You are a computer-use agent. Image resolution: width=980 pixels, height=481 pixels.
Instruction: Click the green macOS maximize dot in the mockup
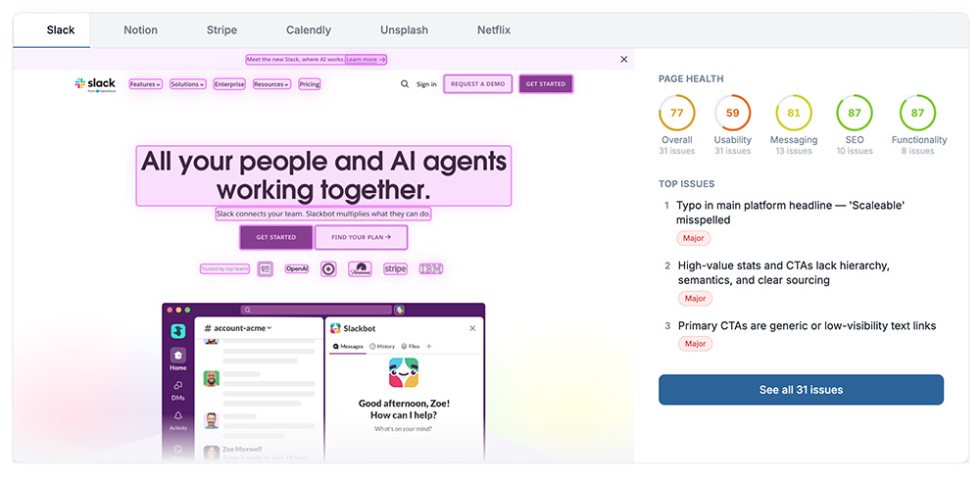tap(186, 310)
